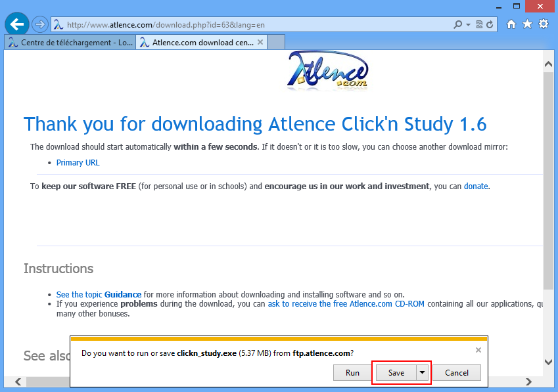Click the vertical scrollbar thumb
The image size is (558, 392).
[548, 181]
